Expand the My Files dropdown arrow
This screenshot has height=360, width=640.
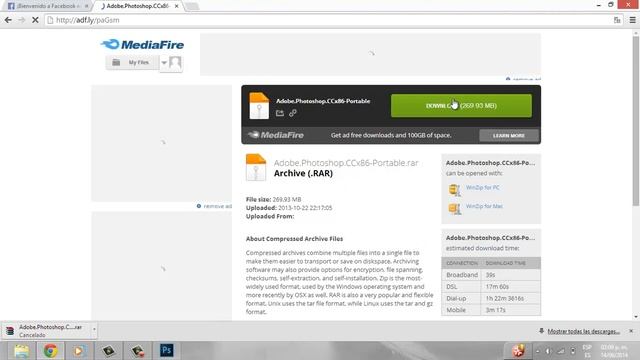(164, 63)
